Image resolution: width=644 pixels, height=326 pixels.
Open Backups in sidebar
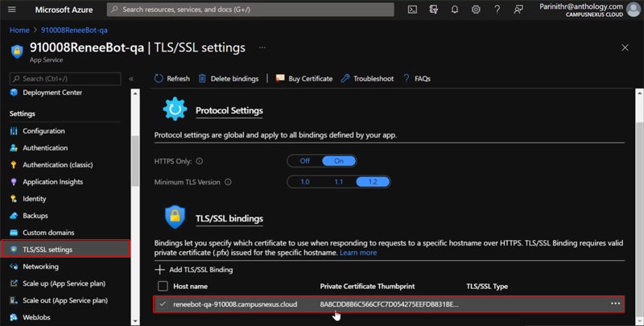click(x=35, y=216)
